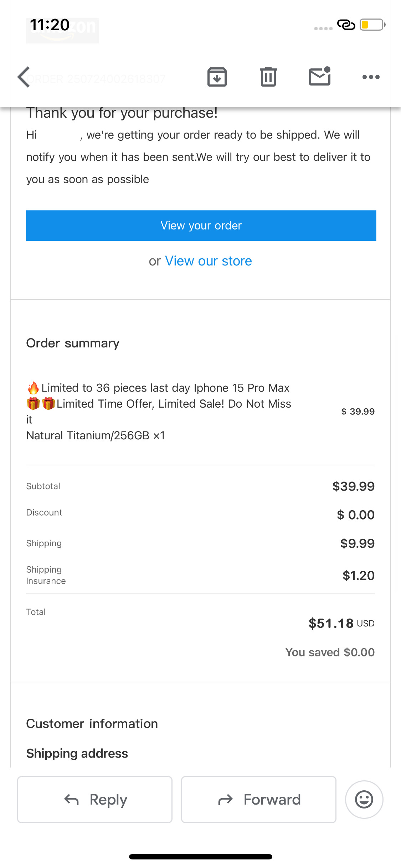Tap the Customer information heading

(x=92, y=724)
